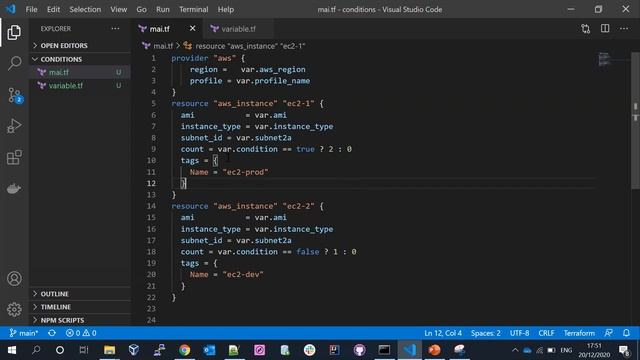The height and width of the screenshot is (360, 640).
Task: Open the Manage gear icon
Action: click(x=14, y=309)
